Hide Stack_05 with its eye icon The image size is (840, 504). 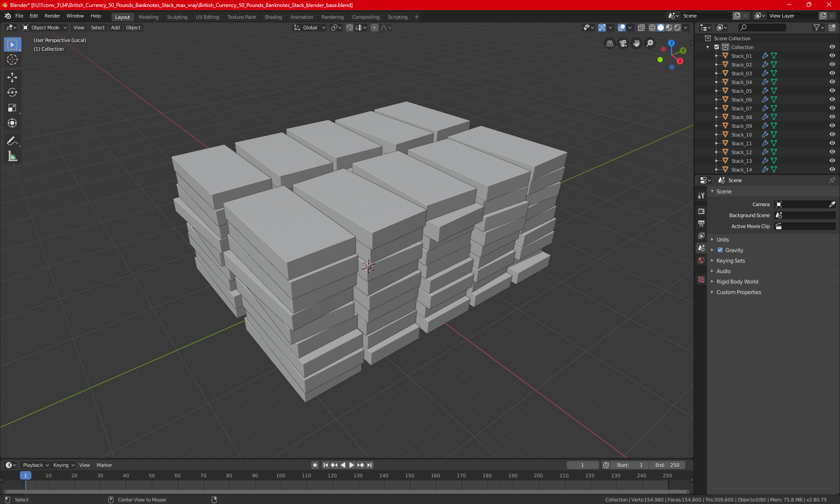point(832,91)
